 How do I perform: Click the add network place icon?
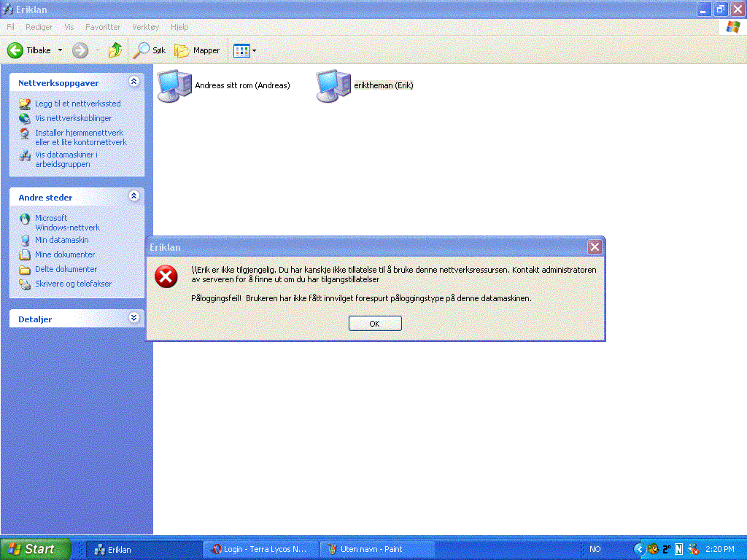tap(25, 104)
